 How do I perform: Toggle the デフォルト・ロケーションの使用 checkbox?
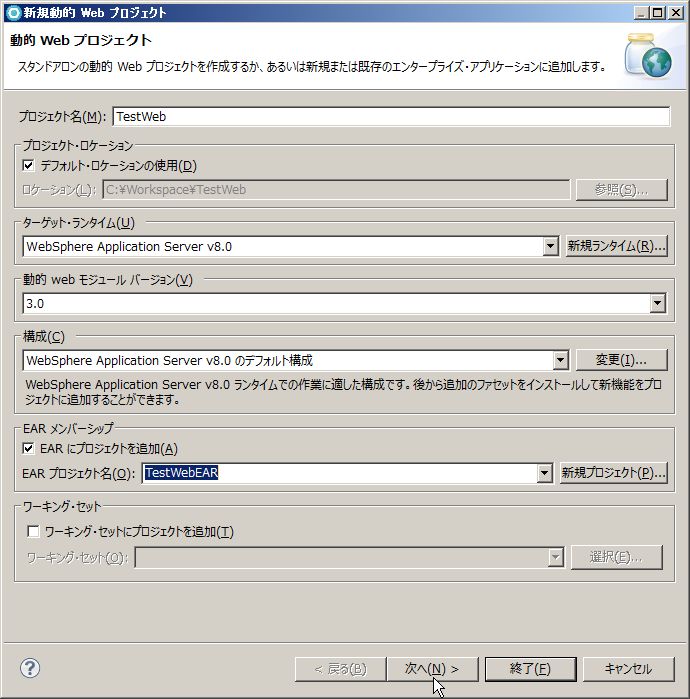(28, 165)
